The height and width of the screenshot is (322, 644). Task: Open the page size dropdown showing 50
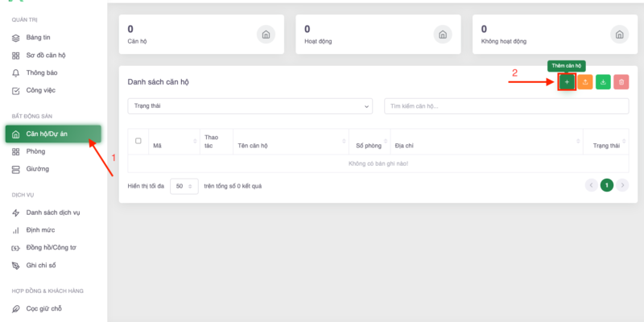click(x=184, y=185)
